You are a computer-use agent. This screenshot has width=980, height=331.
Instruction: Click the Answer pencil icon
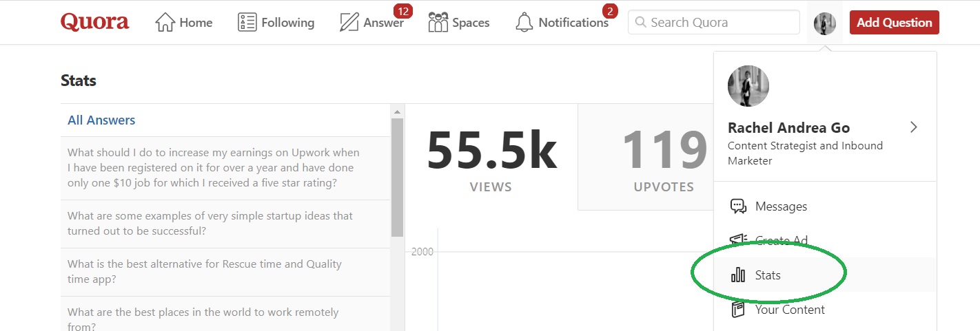[x=349, y=23]
